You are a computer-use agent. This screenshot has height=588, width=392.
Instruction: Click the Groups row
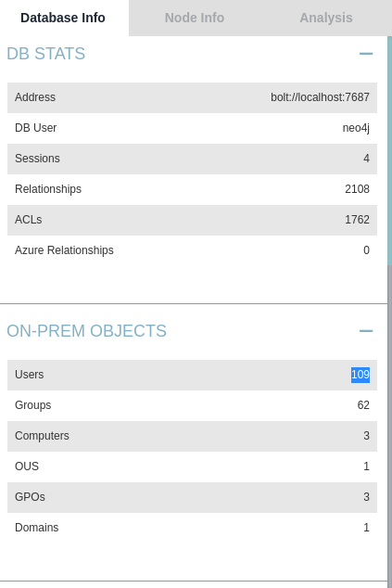point(192,405)
